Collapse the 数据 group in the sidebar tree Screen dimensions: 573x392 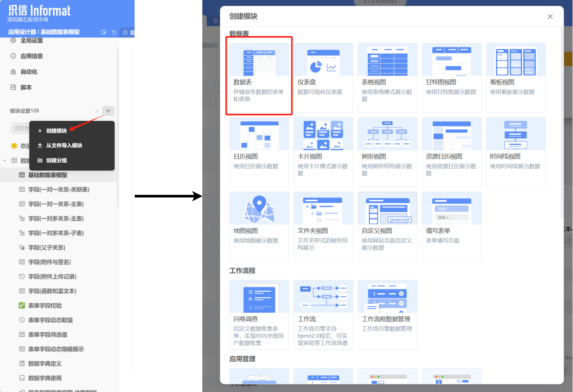[5, 160]
